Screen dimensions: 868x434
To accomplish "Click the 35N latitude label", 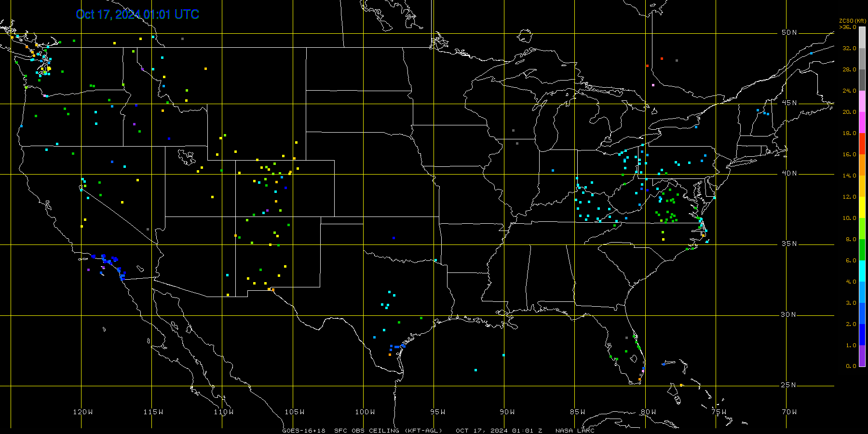I will (x=789, y=244).
